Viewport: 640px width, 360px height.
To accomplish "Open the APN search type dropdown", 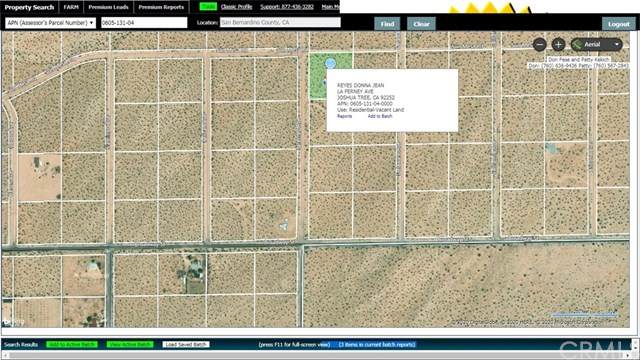I will tap(51, 23).
